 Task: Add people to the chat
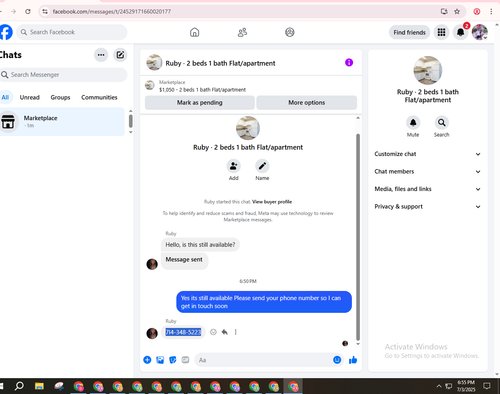click(x=233, y=166)
